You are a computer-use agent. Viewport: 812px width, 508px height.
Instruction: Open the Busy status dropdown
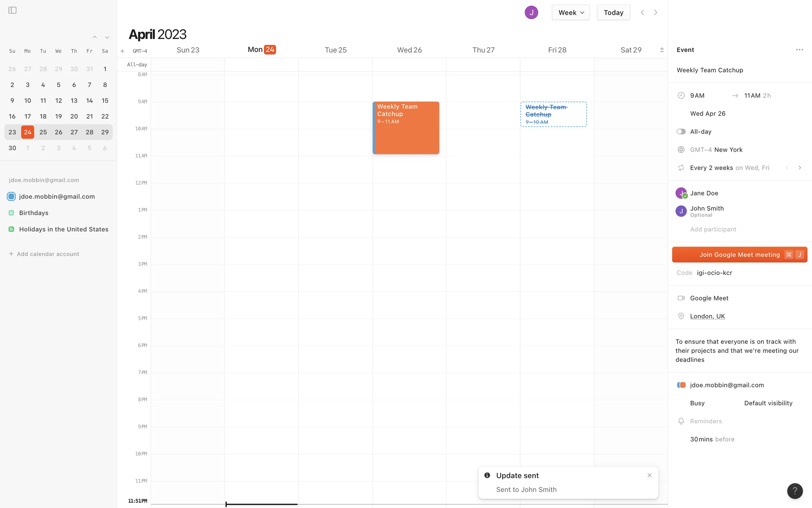[x=697, y=403]
